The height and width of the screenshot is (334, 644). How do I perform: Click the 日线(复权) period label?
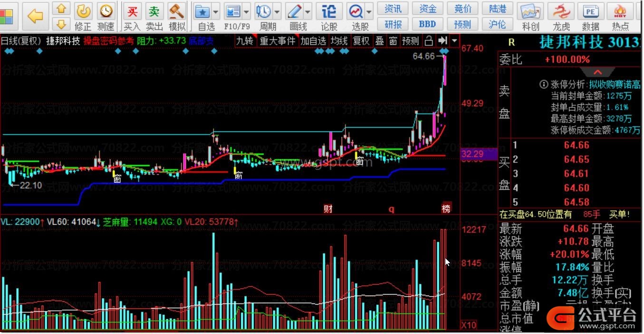(x=21, y=41)
